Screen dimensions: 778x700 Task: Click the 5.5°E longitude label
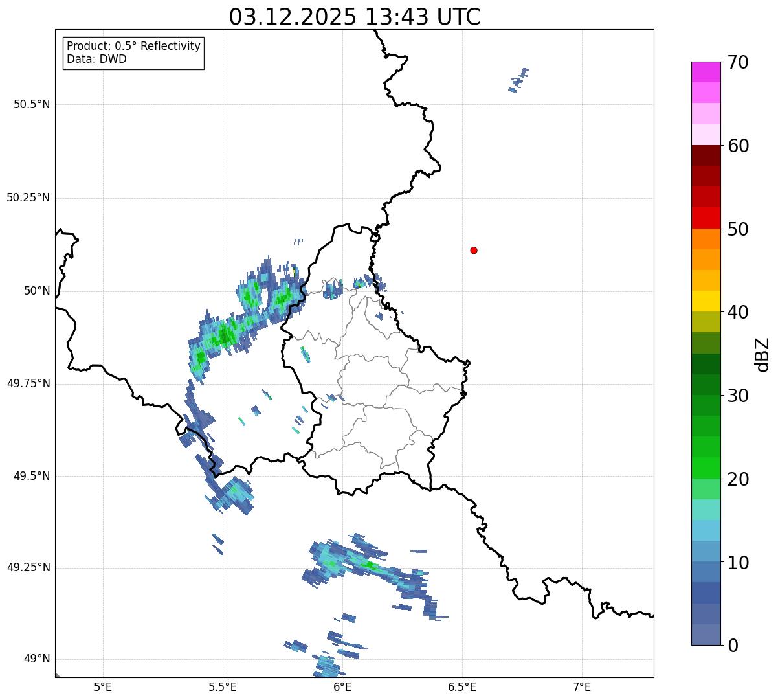tap(223, 687)
